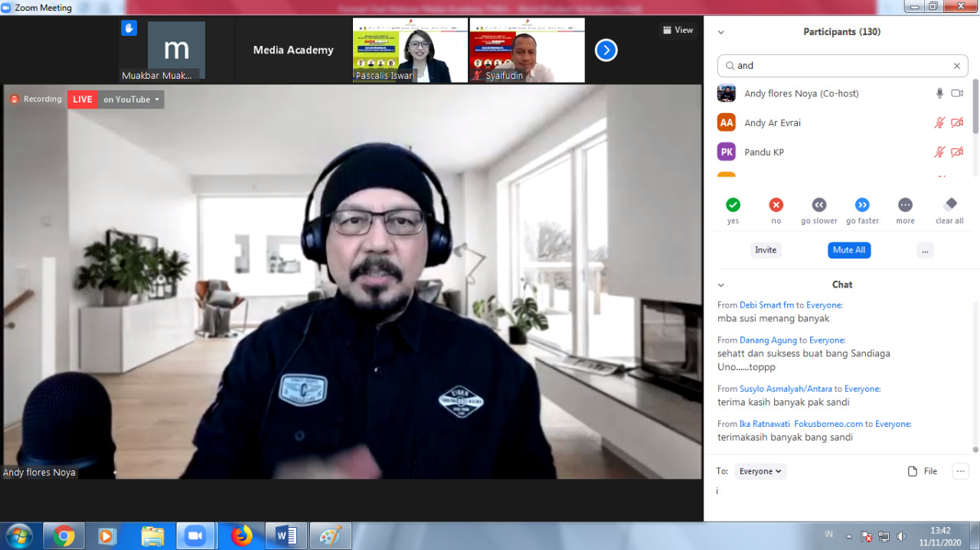Change chat recipient from Everyone dropdown

[759, 471]
